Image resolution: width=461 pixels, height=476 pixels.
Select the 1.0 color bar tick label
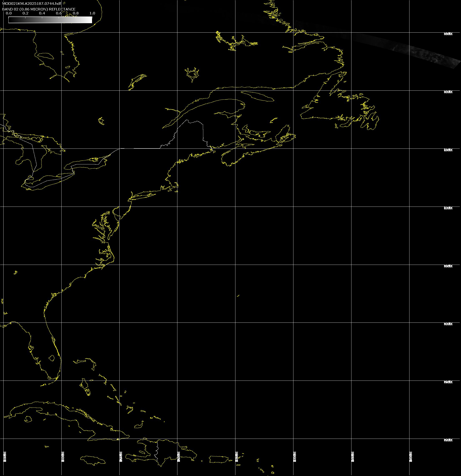tap(92, 13)
